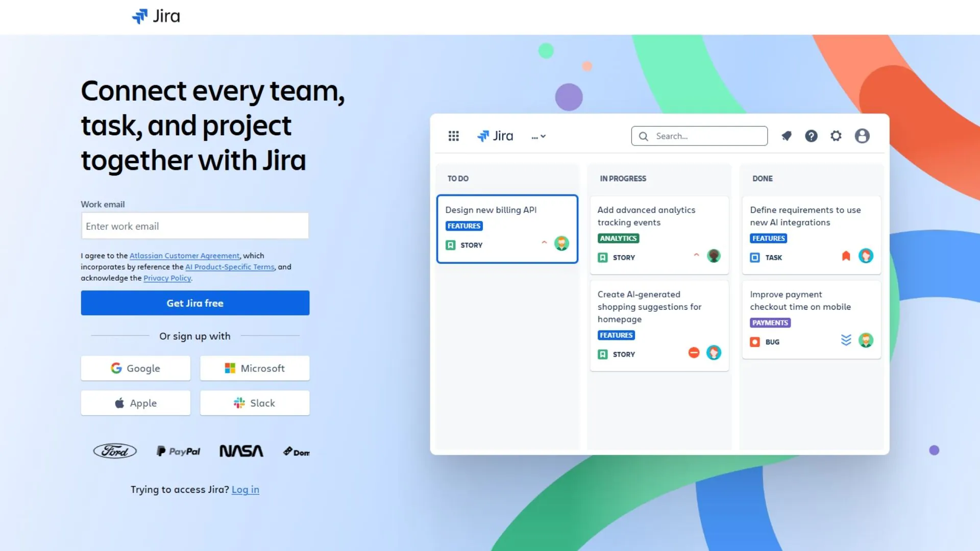Click the priority indicator on Create AI shopping card
980x551 pixels.
(693, 353)
